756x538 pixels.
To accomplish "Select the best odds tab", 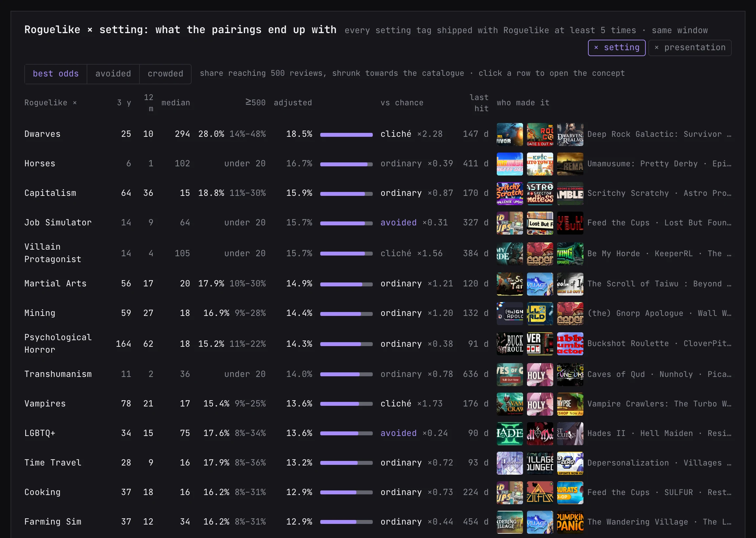I will [x=56, y=74].
